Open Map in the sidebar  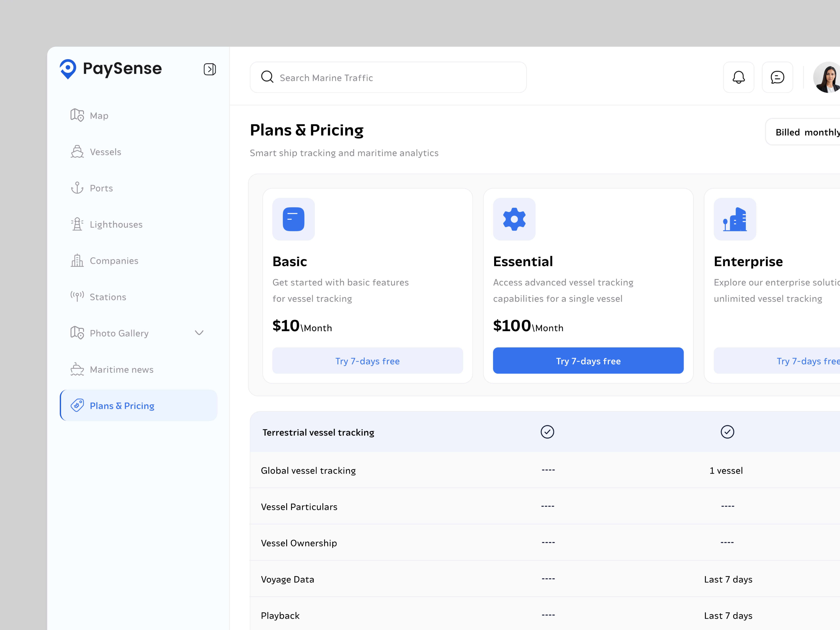[x=139, y=115]
